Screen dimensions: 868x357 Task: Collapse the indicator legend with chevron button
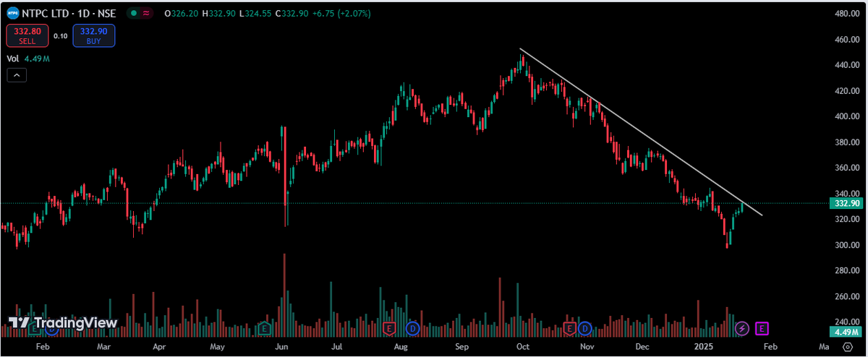coord(17,74)
